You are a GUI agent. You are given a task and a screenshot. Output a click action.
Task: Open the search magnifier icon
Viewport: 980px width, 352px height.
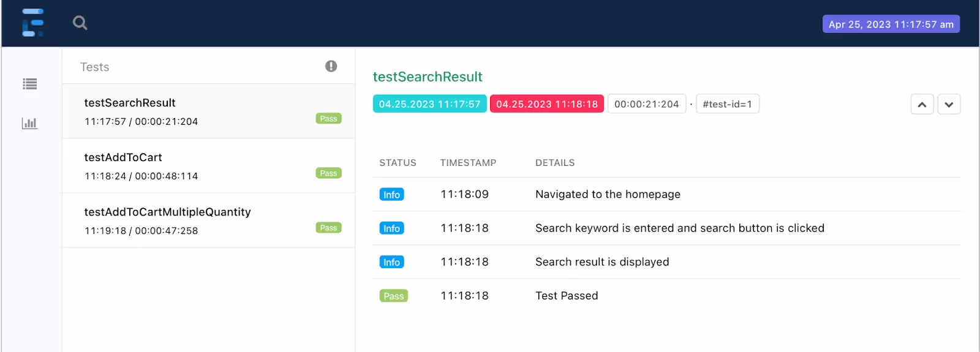point(80,23)
